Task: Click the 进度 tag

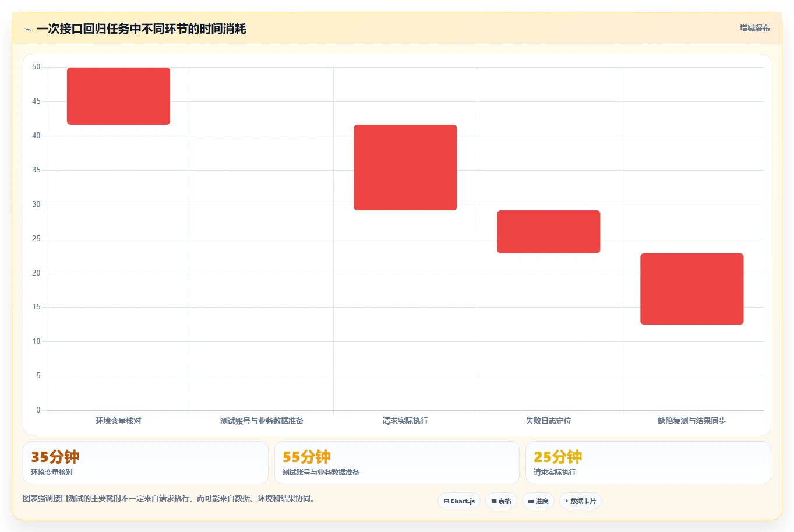Action: [538, 501]
